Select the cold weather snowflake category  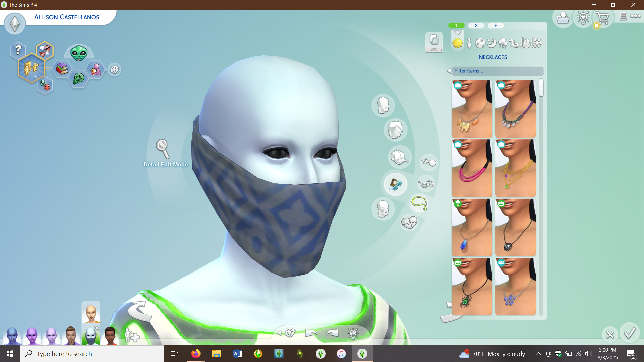tap(537, 43)
